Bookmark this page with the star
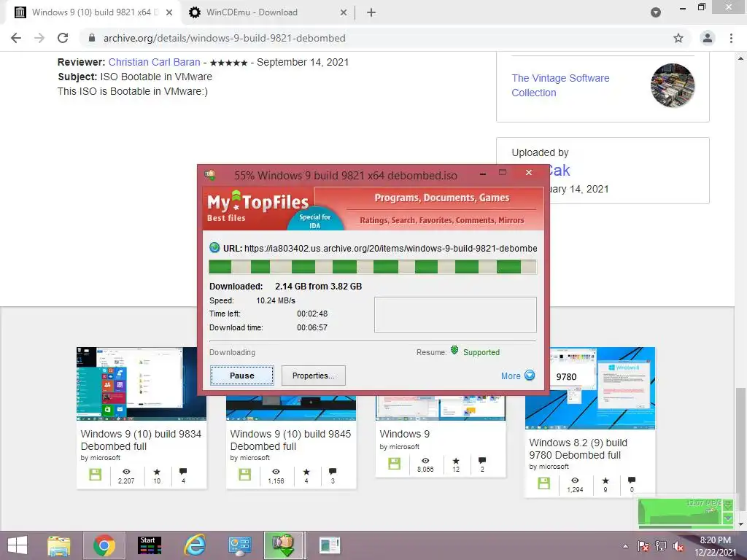This screenshot has width=747, height=560. [x=678, y=38]
